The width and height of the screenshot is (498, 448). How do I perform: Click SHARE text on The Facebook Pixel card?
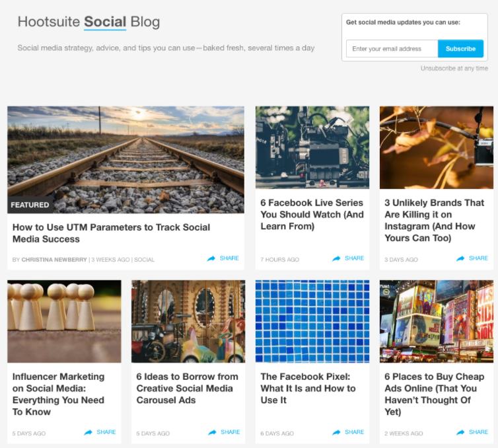click(x=355, y=431)
